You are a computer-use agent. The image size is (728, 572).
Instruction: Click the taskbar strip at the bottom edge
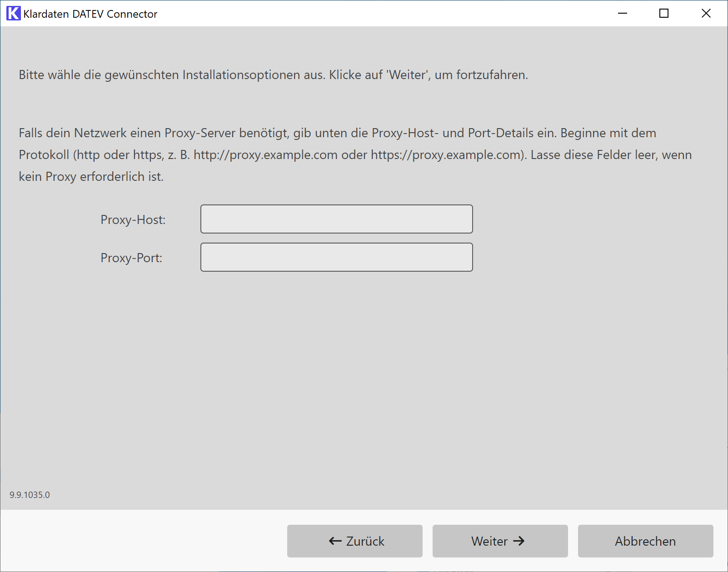coord(364,570)
